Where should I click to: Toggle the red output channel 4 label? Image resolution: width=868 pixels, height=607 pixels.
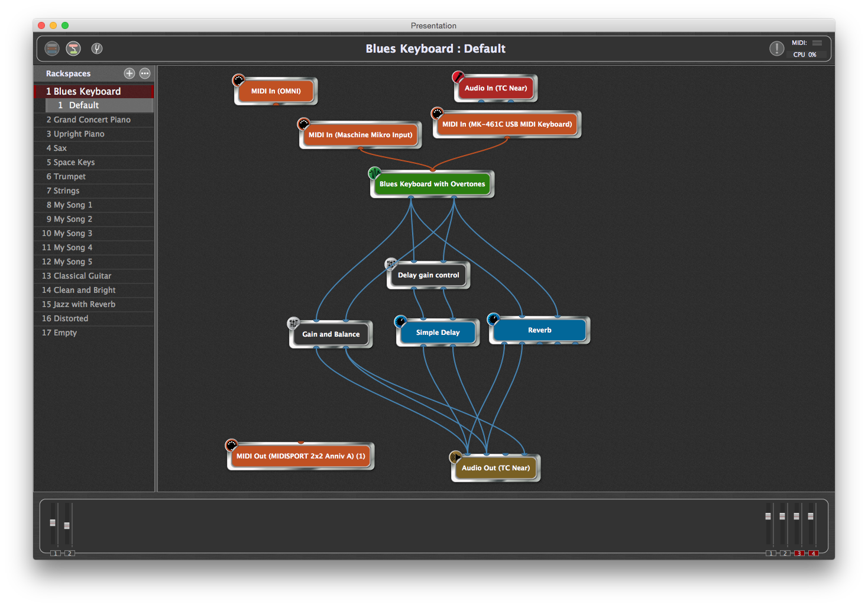(x=814, y=553)
